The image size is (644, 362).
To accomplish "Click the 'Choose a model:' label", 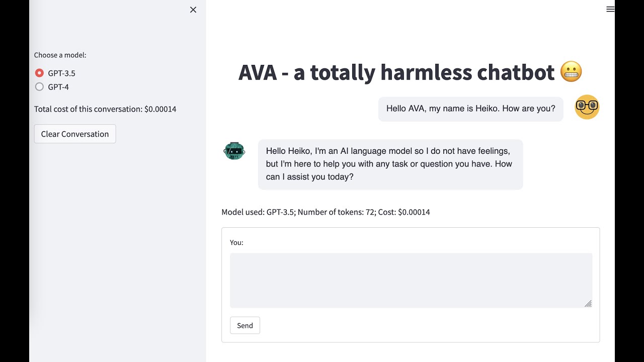I will pos(60,55).
